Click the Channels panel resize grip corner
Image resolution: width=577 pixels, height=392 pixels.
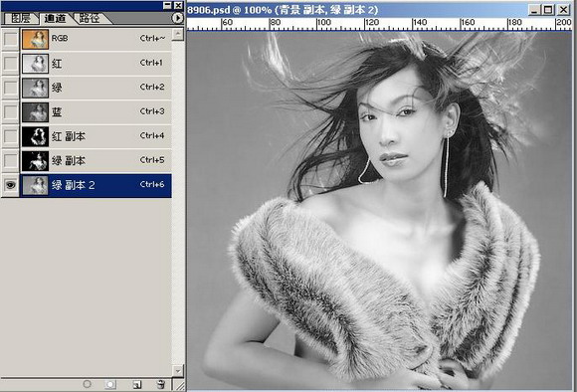coord(179,385)
